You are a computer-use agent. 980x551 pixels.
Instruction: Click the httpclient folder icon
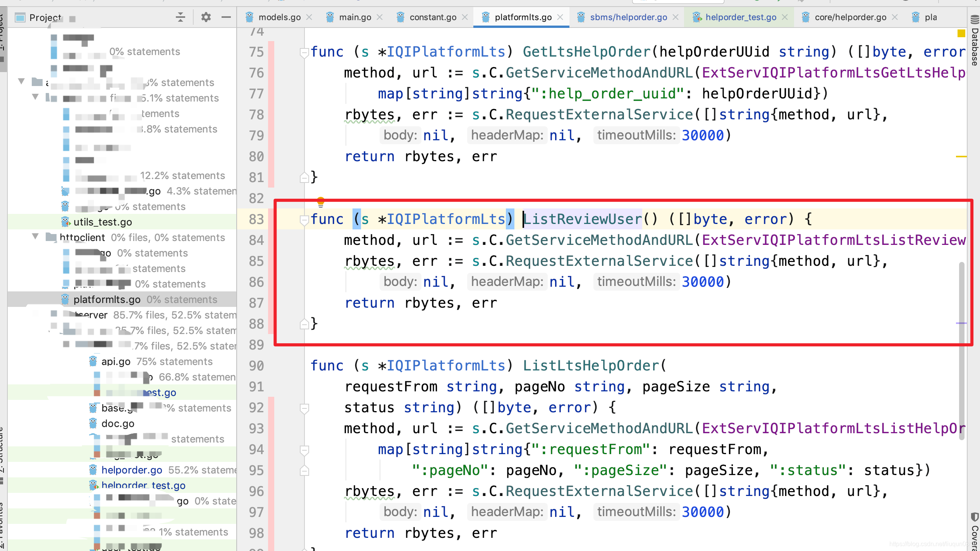(51, 237)
